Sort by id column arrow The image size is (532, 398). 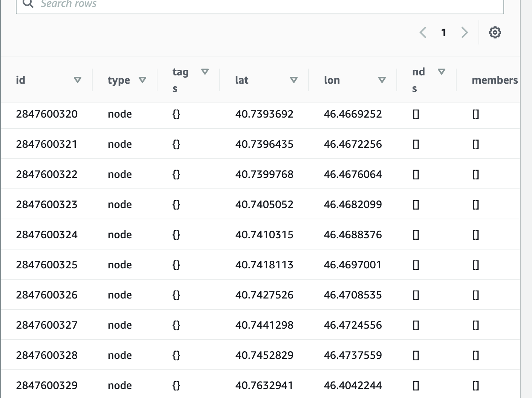coord(78,80)
